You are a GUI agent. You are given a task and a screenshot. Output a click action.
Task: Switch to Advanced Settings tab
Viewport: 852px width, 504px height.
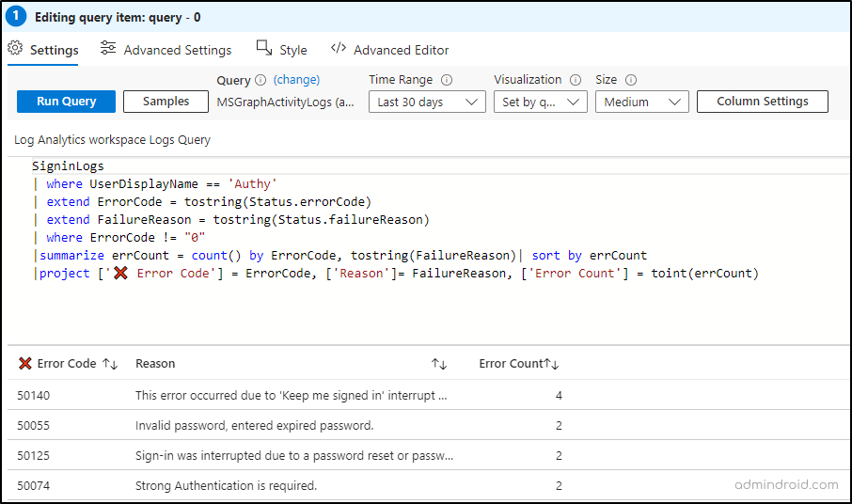point(166,50)
